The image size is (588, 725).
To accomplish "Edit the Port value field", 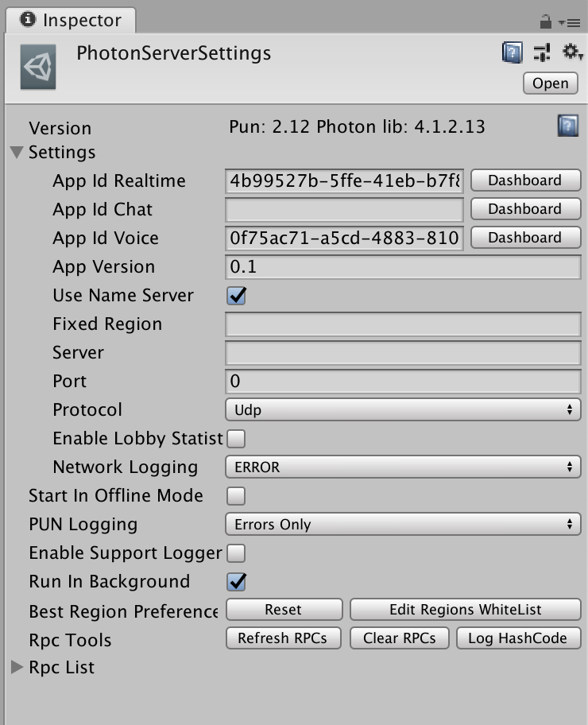I will (403, 382).
